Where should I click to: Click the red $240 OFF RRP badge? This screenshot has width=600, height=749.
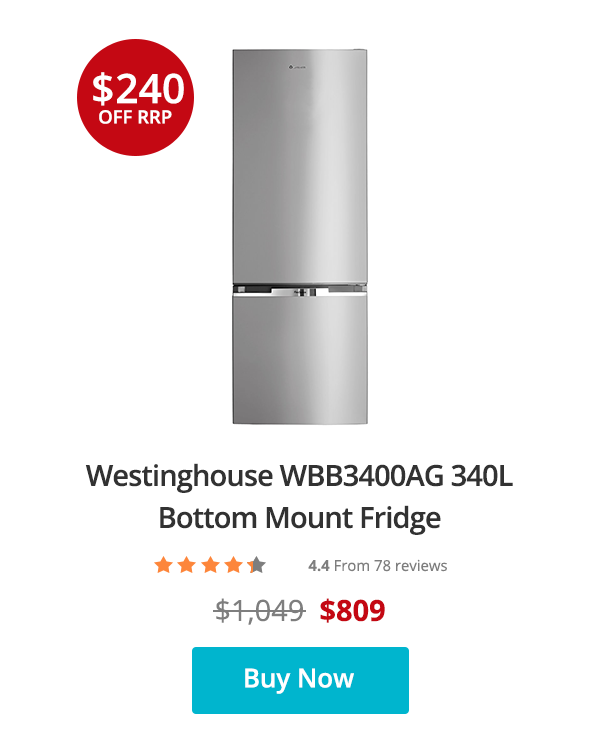(136, 97)
